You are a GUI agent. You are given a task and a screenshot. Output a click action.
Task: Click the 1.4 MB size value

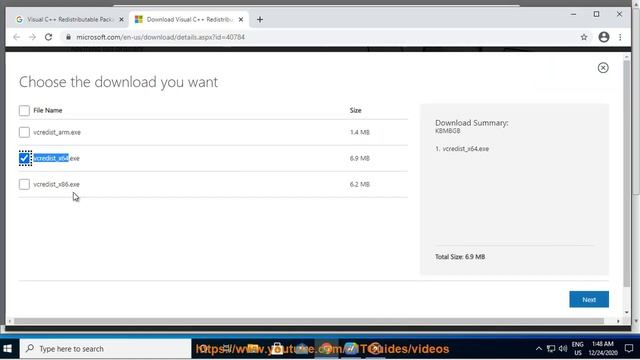point(359,132)
